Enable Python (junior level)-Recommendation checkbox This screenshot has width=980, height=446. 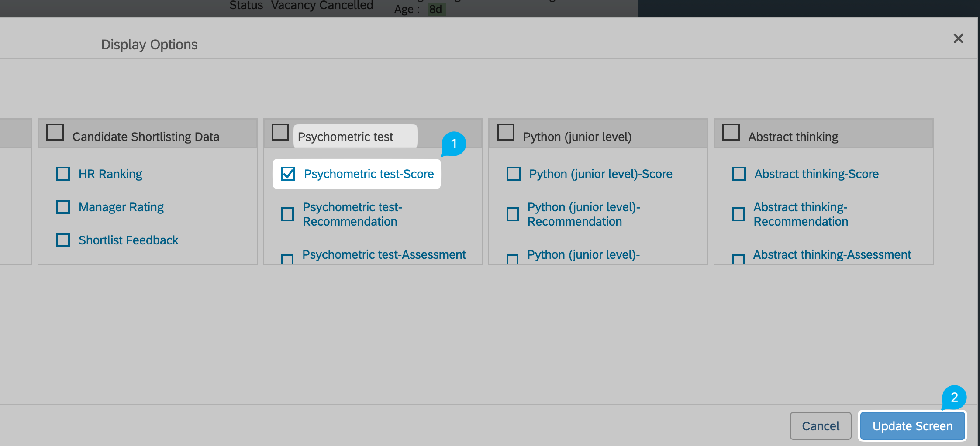(x=513, y=214)
